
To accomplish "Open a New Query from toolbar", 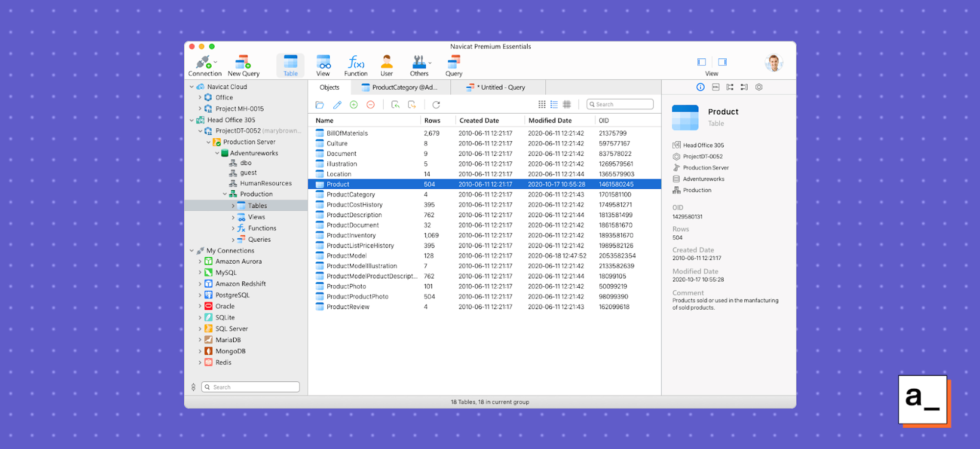I will 243,65.
